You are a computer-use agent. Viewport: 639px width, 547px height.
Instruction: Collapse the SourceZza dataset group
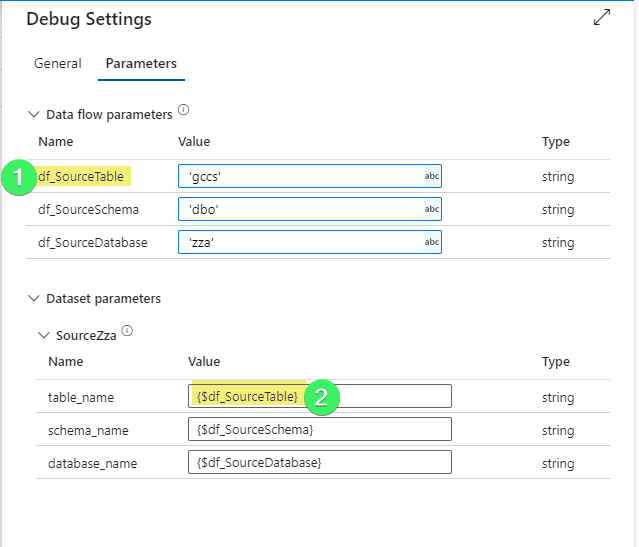pos(44,335)
